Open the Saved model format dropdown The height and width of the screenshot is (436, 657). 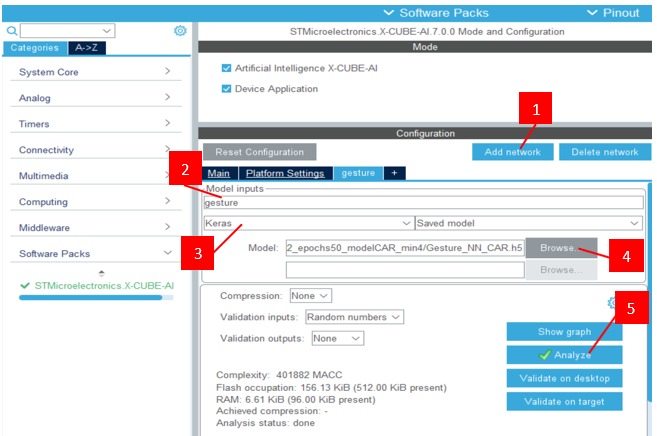tap(529, 223)
